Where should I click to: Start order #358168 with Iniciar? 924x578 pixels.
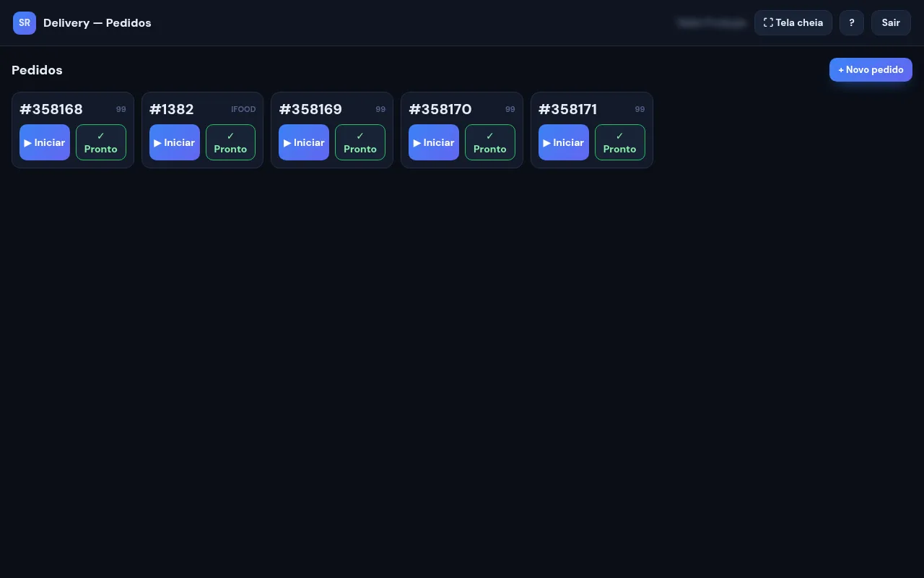click(45, 142)
